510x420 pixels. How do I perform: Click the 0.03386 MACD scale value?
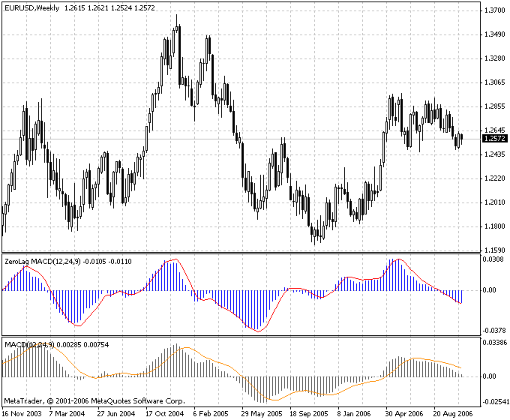(495, 343)
